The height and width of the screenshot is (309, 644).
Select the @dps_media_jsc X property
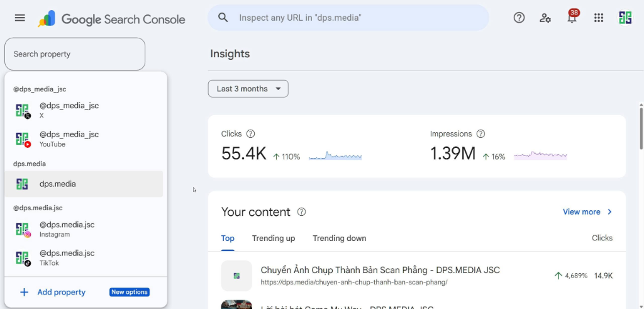pos(84,111)
